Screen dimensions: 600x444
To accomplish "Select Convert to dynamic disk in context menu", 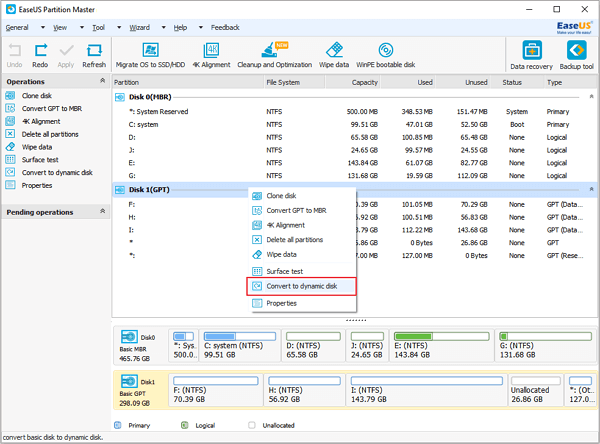I will [x=302, y=286].
